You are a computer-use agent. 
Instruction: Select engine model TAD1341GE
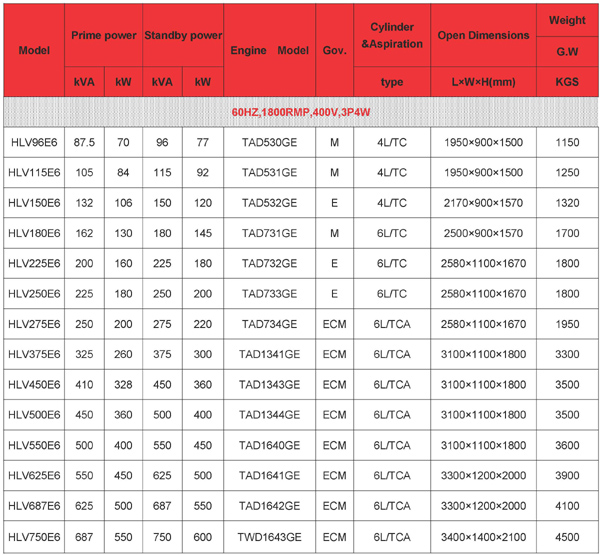(x=269, y=354)
